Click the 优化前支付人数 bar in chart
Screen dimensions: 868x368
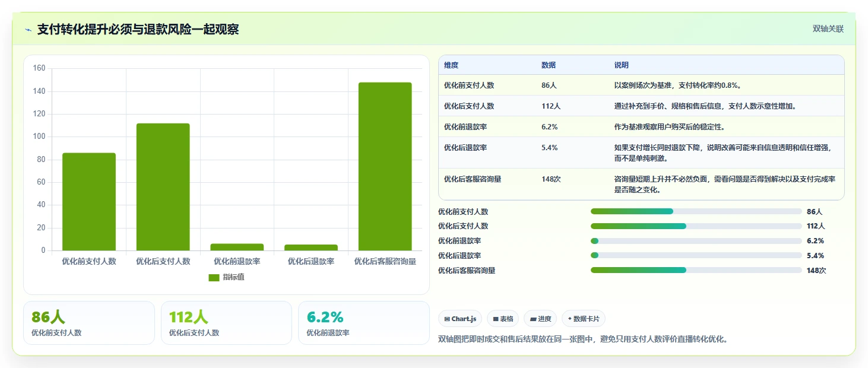(89, 202)
